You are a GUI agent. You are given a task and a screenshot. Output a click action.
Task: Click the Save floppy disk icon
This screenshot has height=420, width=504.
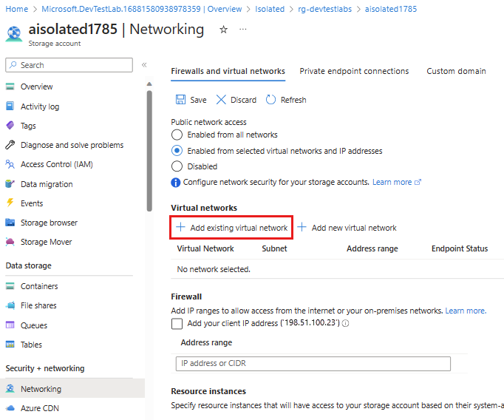180,100
